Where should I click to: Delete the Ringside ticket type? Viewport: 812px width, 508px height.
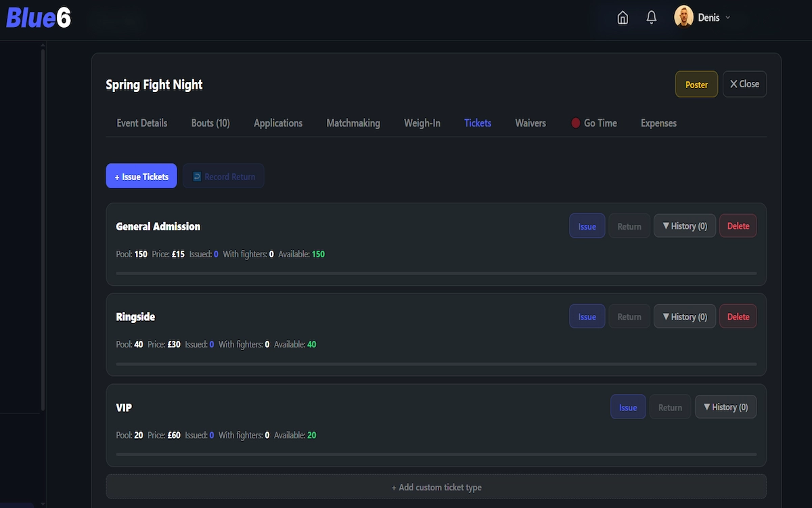tap(738, 317)
